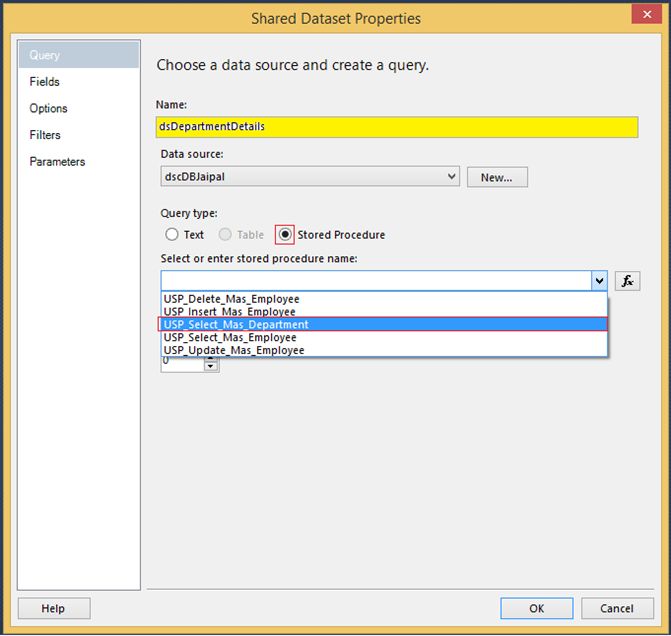Viewport: 671px width, 636px height.
Task: Open the Parameters page
Action: 57,162
